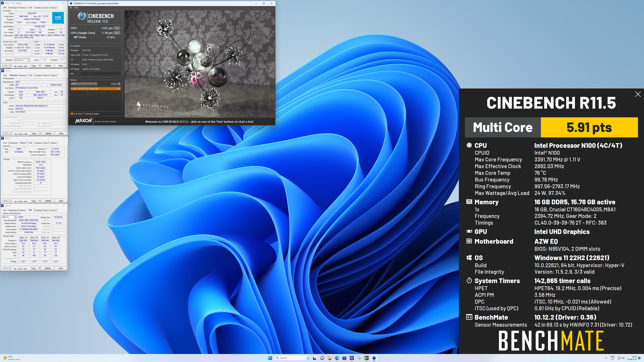Click CPU-Z ID epblkz title bar icon
The image size is (644, 362).
3,3
